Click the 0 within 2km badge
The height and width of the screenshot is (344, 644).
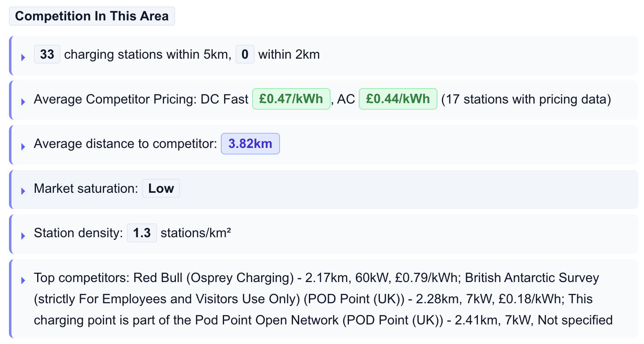click(245, 55)
